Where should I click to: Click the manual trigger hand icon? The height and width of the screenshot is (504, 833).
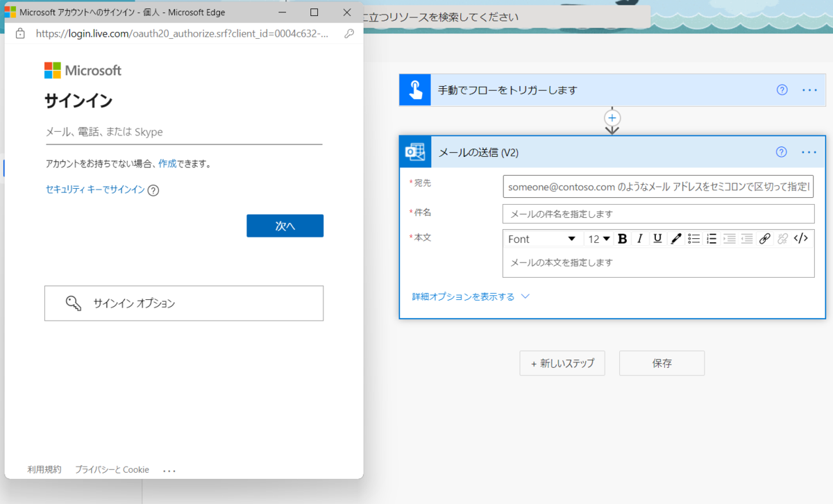tap(415, 90)
